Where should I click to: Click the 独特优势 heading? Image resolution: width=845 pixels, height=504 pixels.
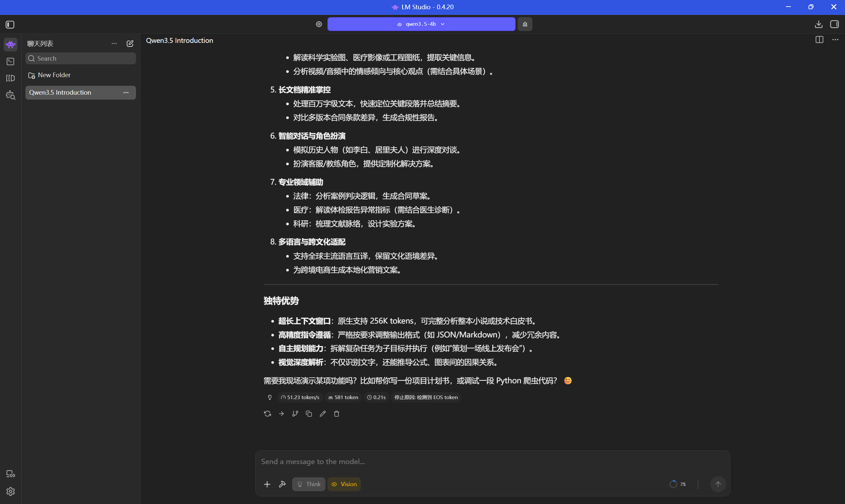pyautogui.click(x=281, y=301)
